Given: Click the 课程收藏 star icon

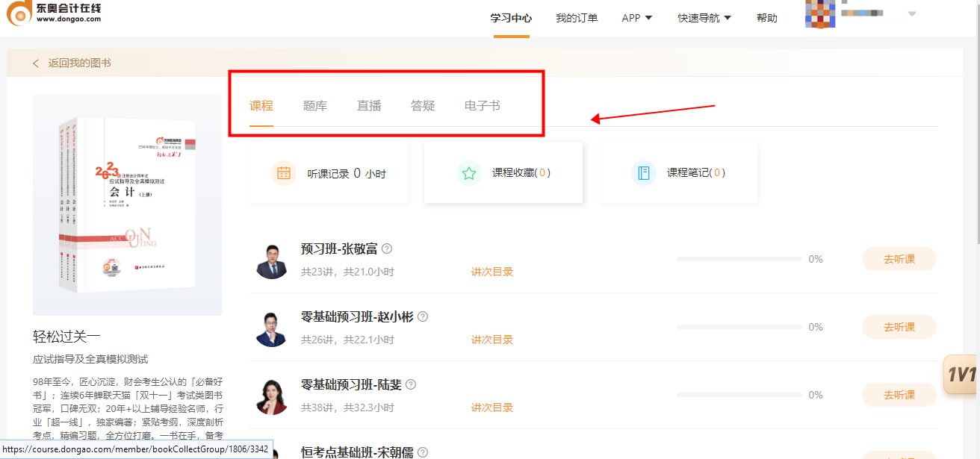Looking at the screenshot, I should pyautogui.click(x=469, y=173).
